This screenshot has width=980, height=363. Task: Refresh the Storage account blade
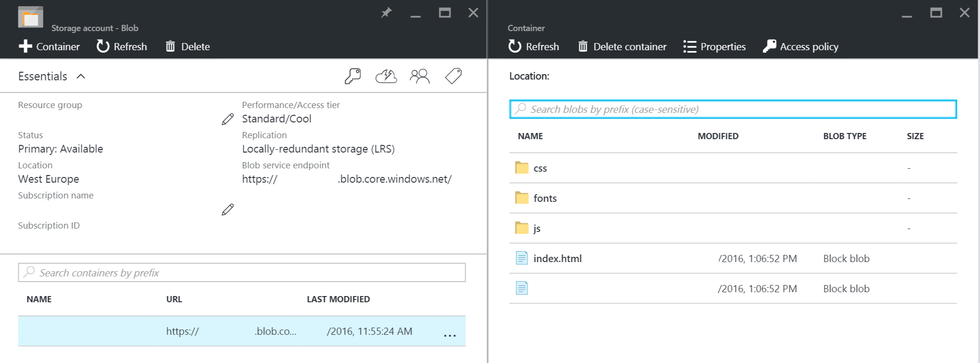click(122, 46)
